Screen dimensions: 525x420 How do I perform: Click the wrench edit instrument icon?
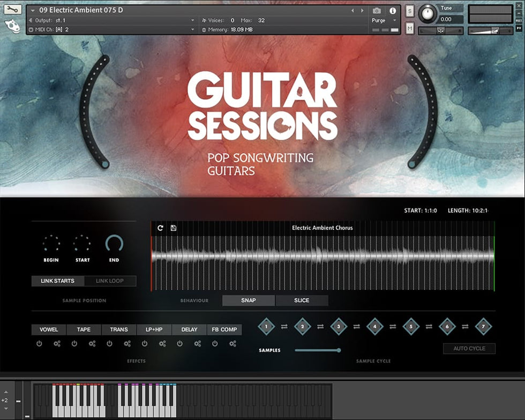pyautogui.click(x=13, y=10)
